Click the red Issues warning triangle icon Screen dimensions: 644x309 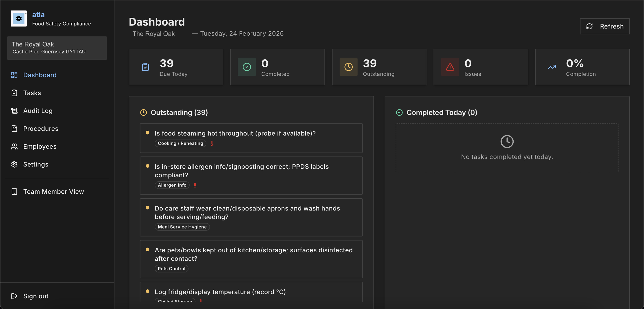pyautogui.click(x=450, y=67)
